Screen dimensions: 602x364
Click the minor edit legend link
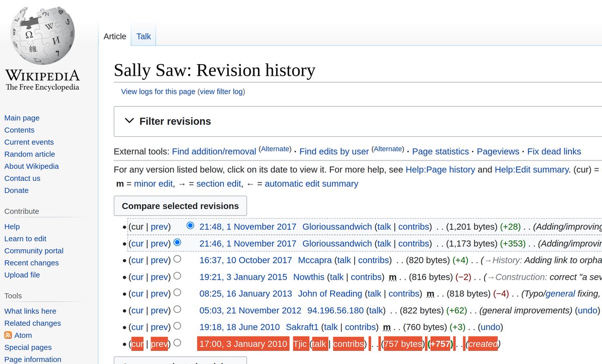[154, 184]
